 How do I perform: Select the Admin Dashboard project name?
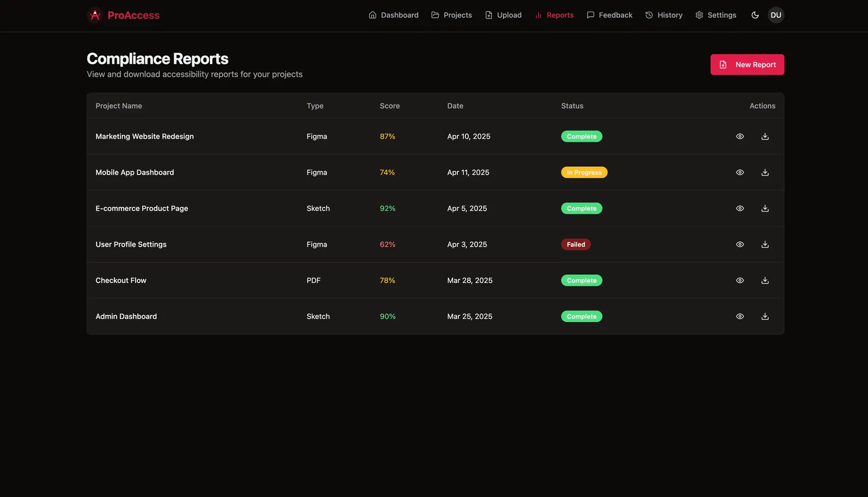coord(126,317)
